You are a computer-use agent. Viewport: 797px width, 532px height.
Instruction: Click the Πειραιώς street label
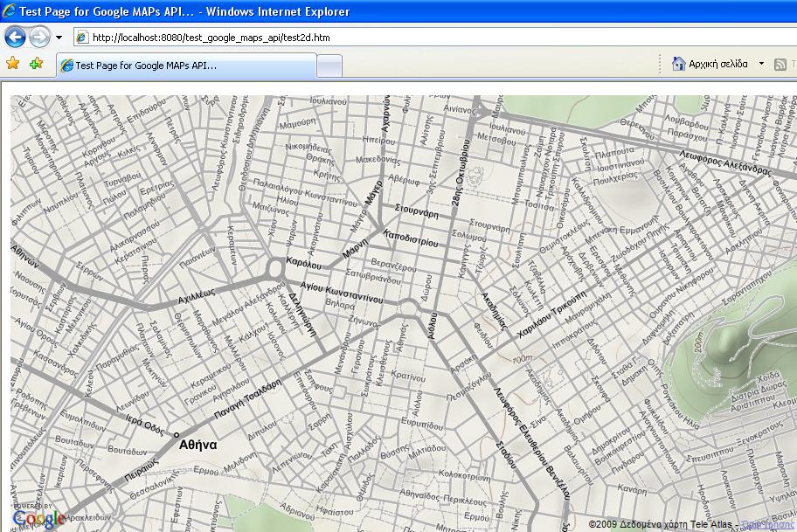[142, 469]
